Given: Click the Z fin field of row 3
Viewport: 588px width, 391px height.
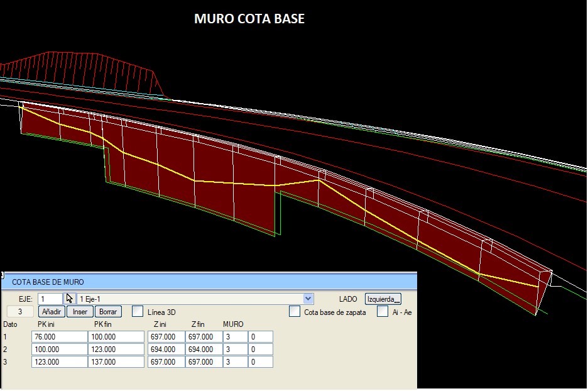Looking at the screenshot, I should tap(204, 361).
